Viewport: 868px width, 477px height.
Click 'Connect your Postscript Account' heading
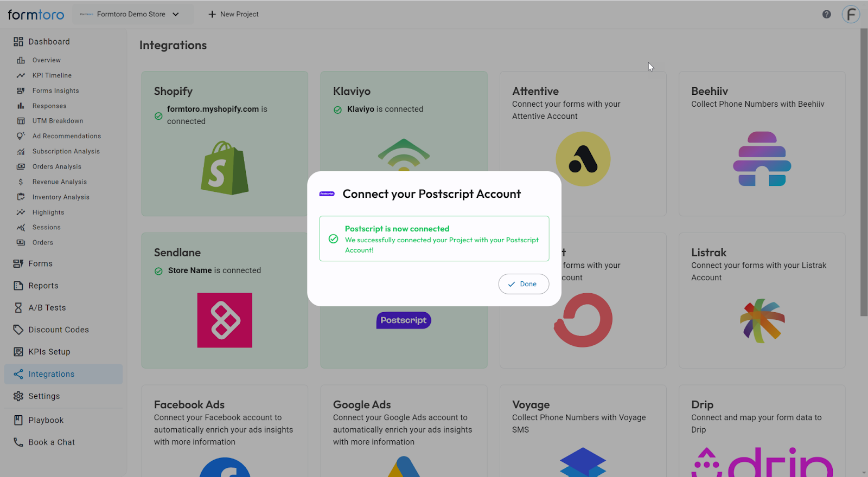point(431,194)
